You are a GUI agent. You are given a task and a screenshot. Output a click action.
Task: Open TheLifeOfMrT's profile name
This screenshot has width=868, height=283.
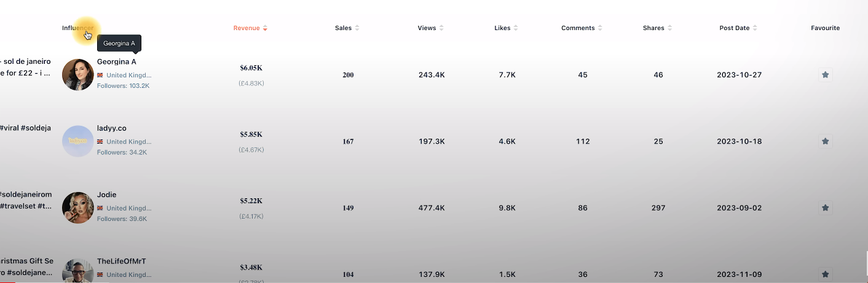coord(122,261)
